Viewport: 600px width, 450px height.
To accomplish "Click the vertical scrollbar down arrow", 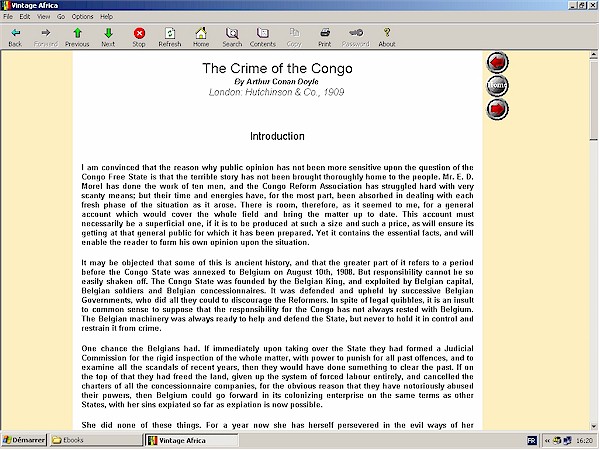I will point(593,426).
